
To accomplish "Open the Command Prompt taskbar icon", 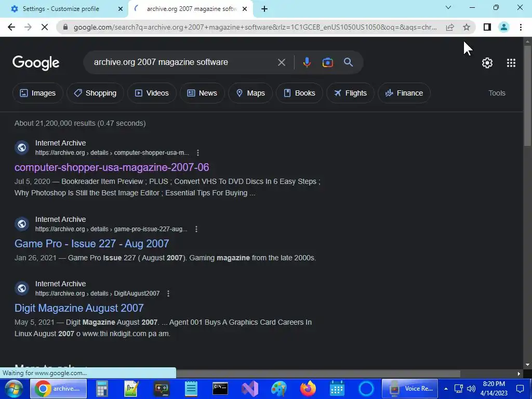I will click(x=220, y=389).
